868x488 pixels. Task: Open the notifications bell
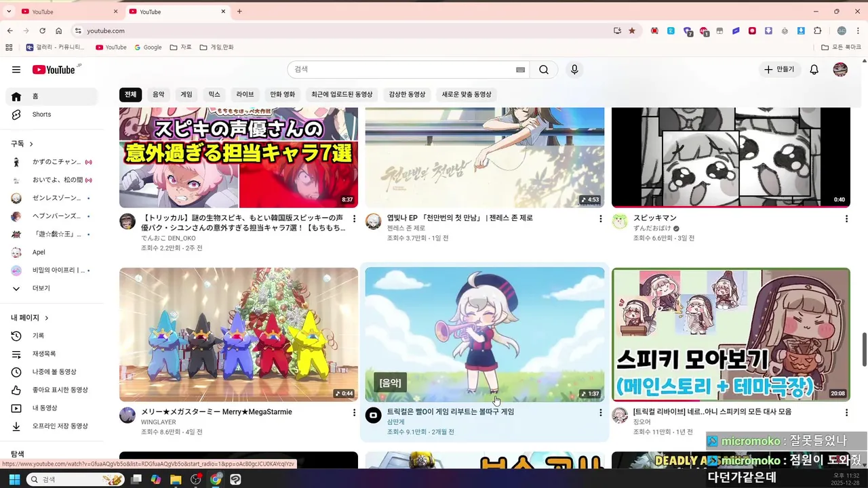(814, 70)
